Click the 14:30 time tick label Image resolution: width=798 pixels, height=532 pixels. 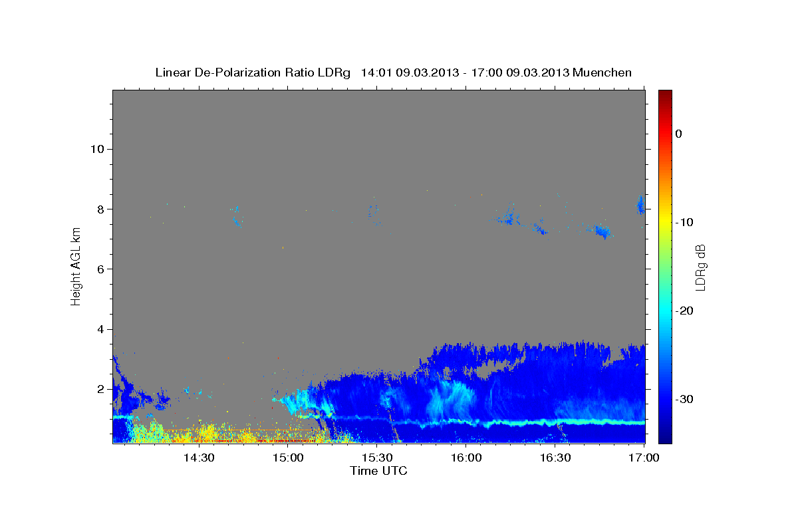[x=198, y=458]
